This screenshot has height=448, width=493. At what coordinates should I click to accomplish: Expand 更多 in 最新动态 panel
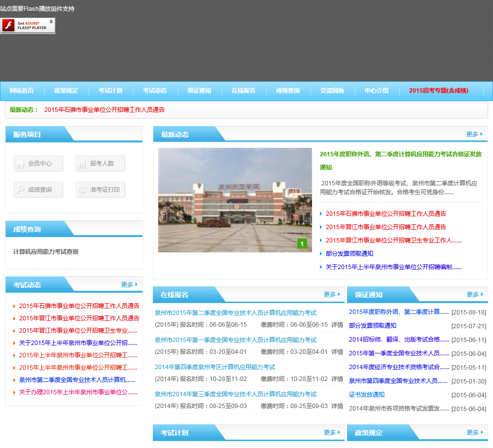[474, 134]
